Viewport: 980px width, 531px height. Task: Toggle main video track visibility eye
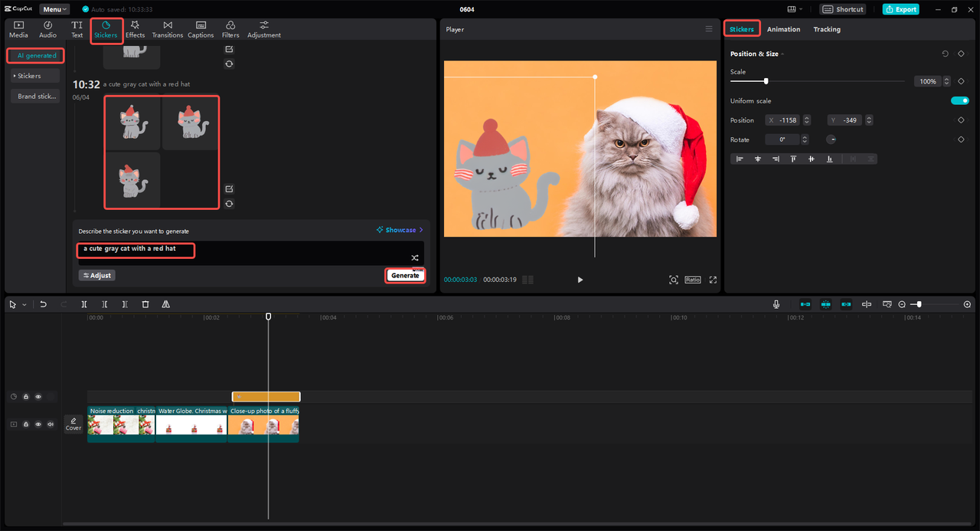[38, 424]
